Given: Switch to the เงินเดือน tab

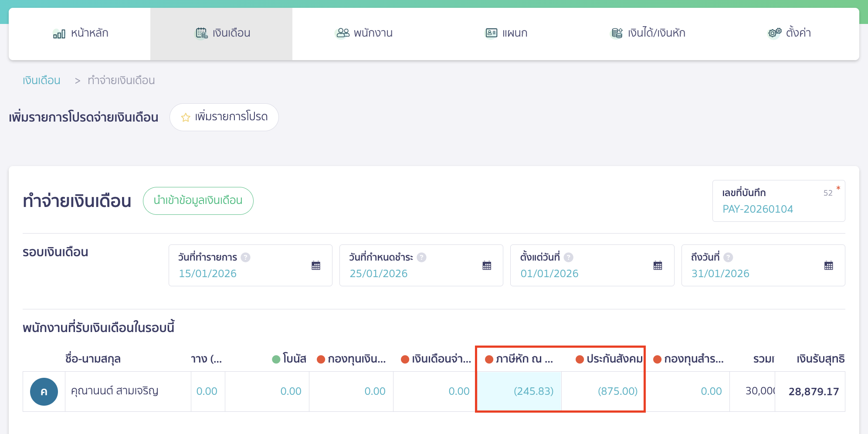Looking at the screenshot, I should [221, 32].
